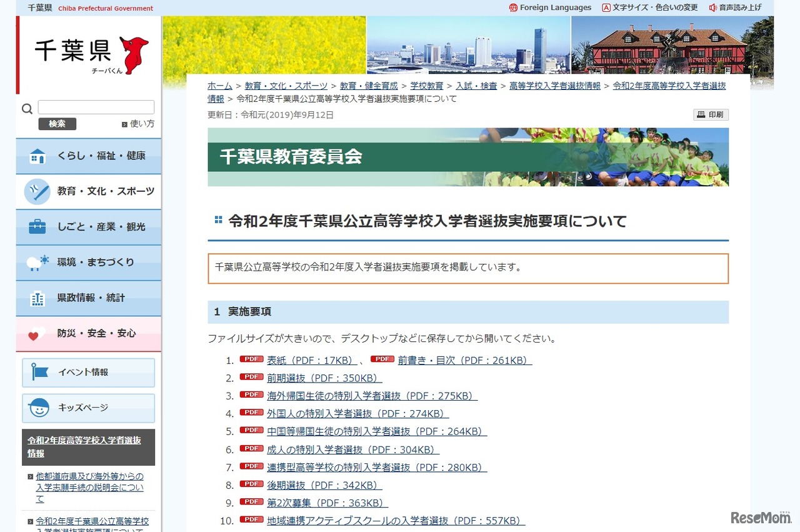Click the PDF icon beside 前書き・目次
800x532 pixels.
(x=382, y=359)
